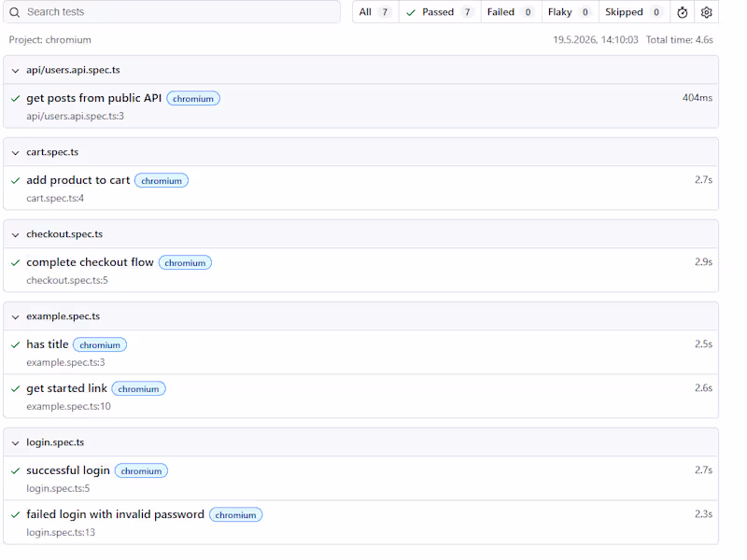Filter by Passed tests

click(440, 12)
